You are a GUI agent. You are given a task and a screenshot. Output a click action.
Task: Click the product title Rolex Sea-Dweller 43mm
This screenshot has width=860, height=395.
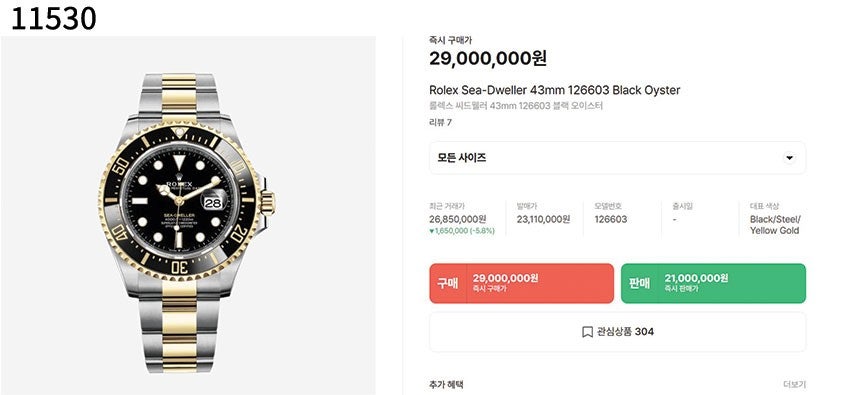[x=555, y=90]
